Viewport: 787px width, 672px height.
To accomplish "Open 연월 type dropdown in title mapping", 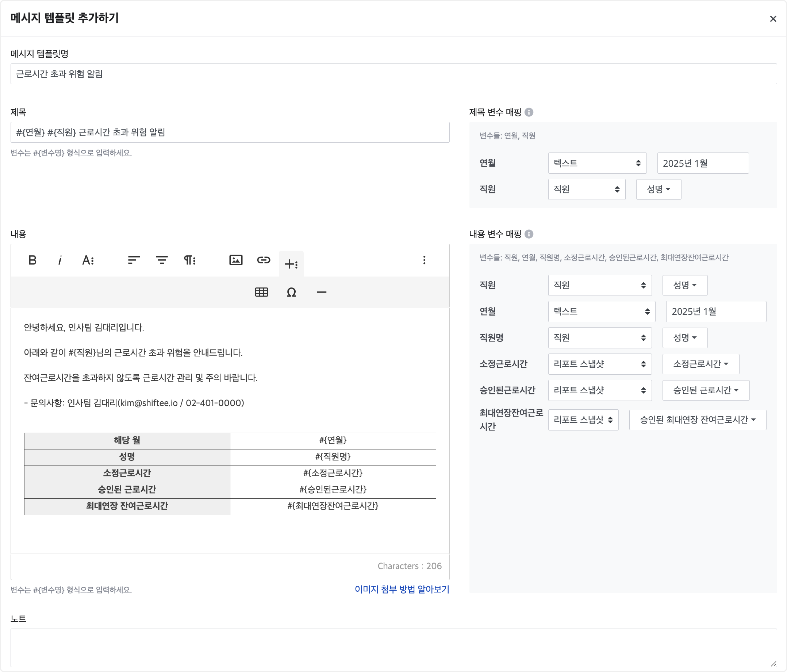I will [x=597, y=163].
